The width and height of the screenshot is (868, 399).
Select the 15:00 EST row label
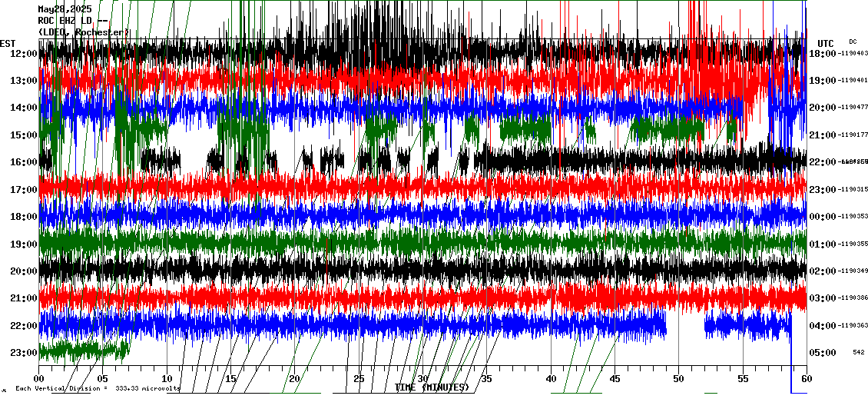pyautogui.click(x=23, y=135)
